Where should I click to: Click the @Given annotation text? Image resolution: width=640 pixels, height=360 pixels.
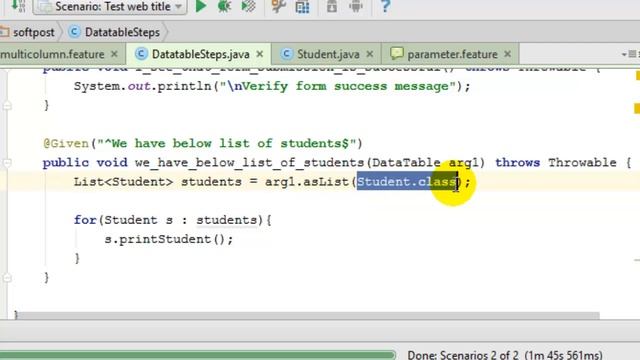pyautogui.click(x=66, y=144)
